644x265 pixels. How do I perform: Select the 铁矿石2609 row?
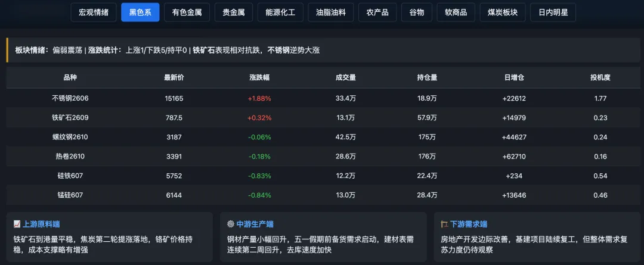[323, 118]
